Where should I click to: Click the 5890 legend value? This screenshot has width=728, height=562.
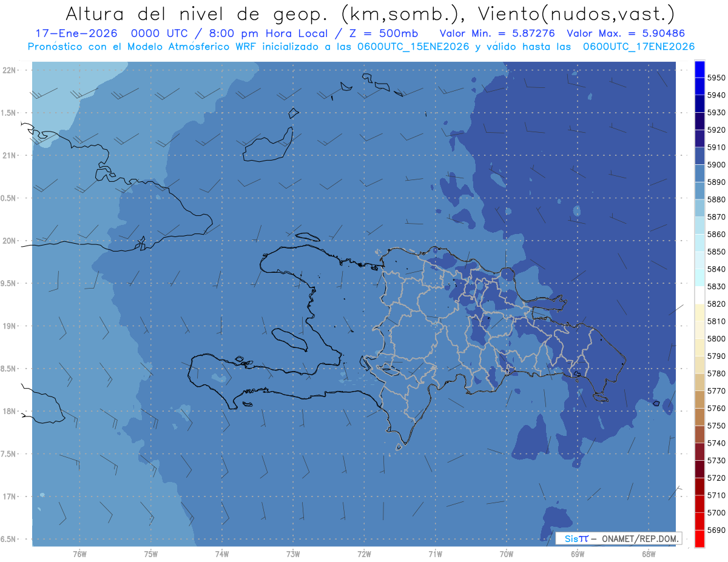click(716, 182)
